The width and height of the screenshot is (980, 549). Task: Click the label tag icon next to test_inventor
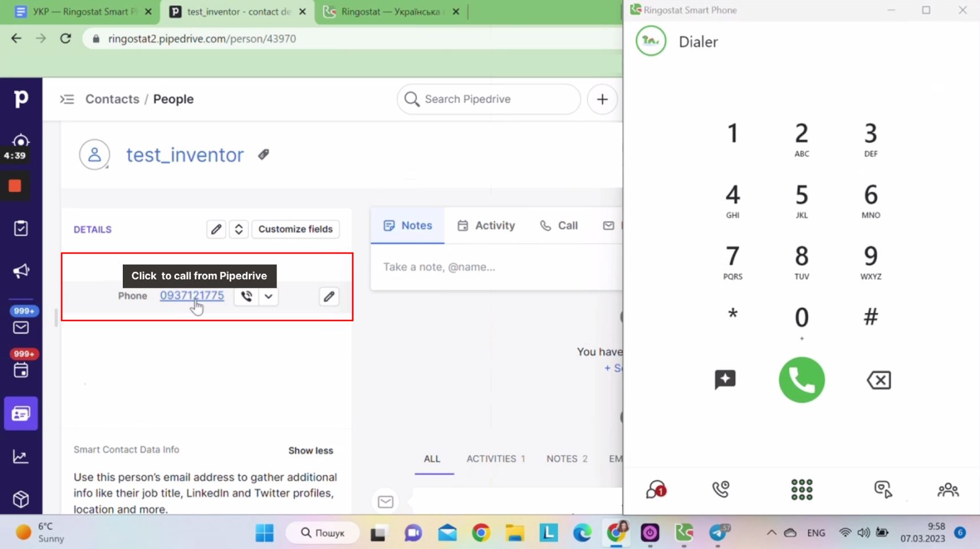pos(263,155)
